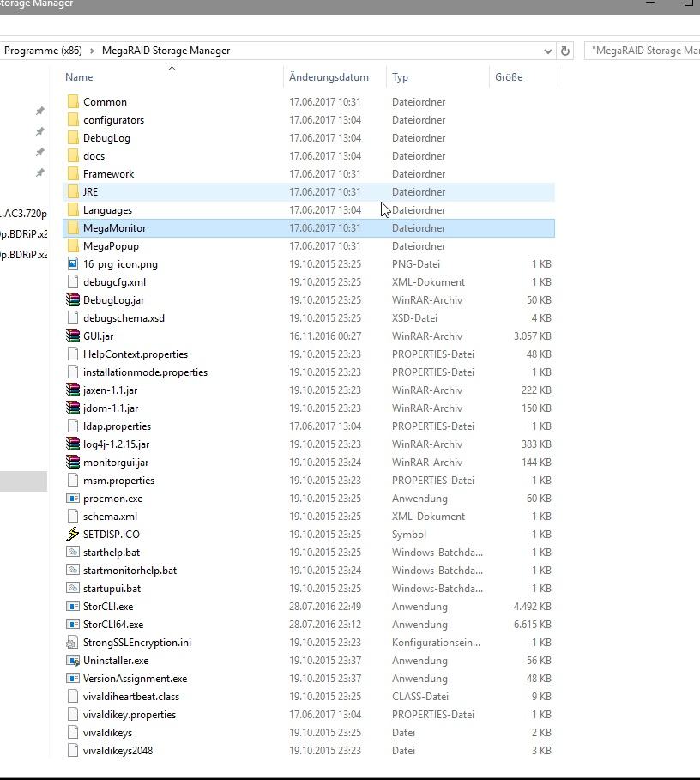Select the schema.xml file name

111,517
